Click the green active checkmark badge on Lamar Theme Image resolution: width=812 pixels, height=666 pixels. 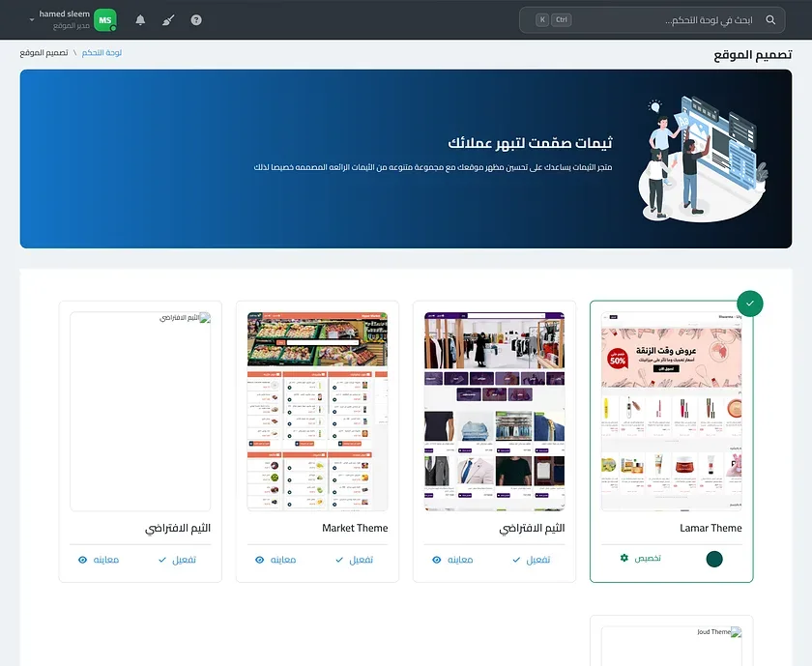[x=750, y=304]
